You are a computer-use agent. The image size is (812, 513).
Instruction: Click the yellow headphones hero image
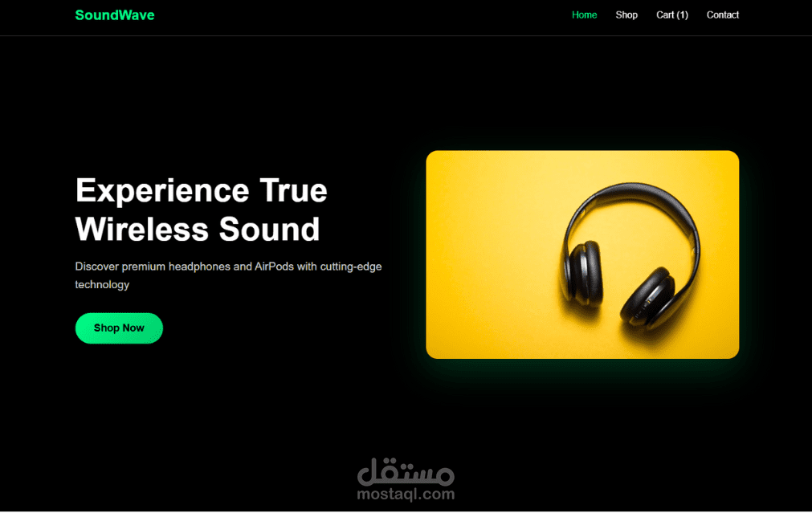(x=582, y=254)
